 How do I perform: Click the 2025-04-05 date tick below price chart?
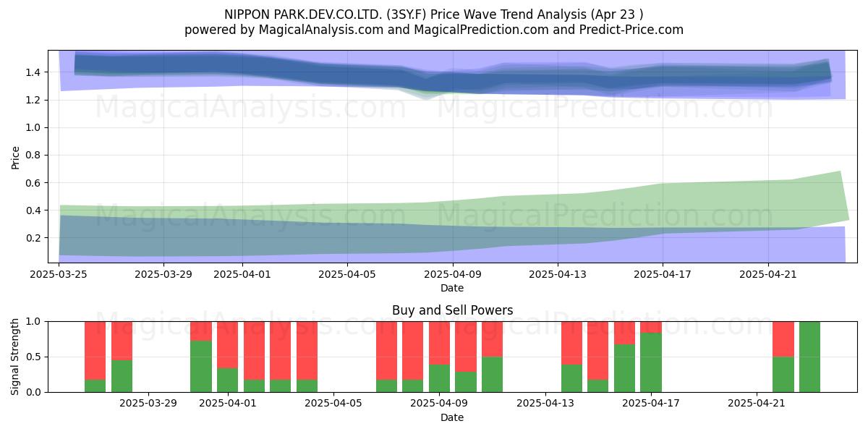pos(347,274)
